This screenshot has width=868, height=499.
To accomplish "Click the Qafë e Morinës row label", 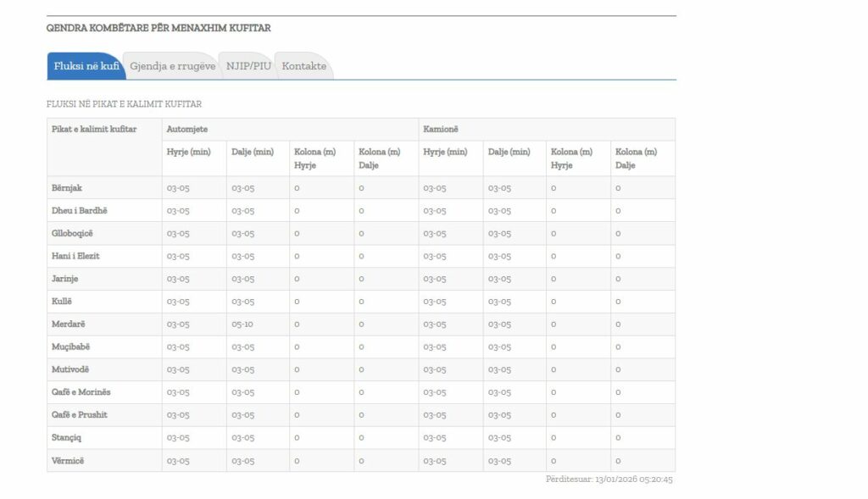I will pyautogui.click(x=81, y=392).
